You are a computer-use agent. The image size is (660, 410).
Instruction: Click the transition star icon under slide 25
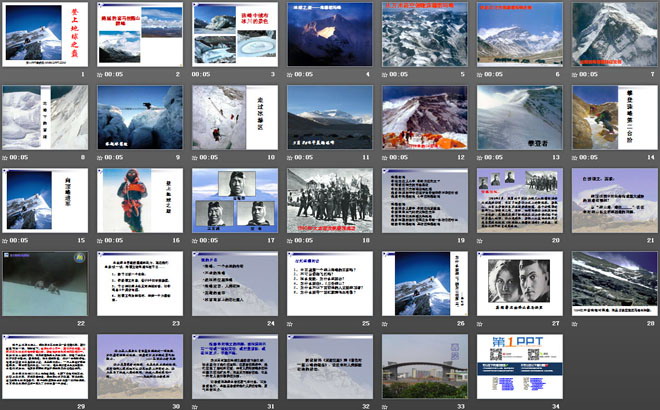click(x=290, y=324)
